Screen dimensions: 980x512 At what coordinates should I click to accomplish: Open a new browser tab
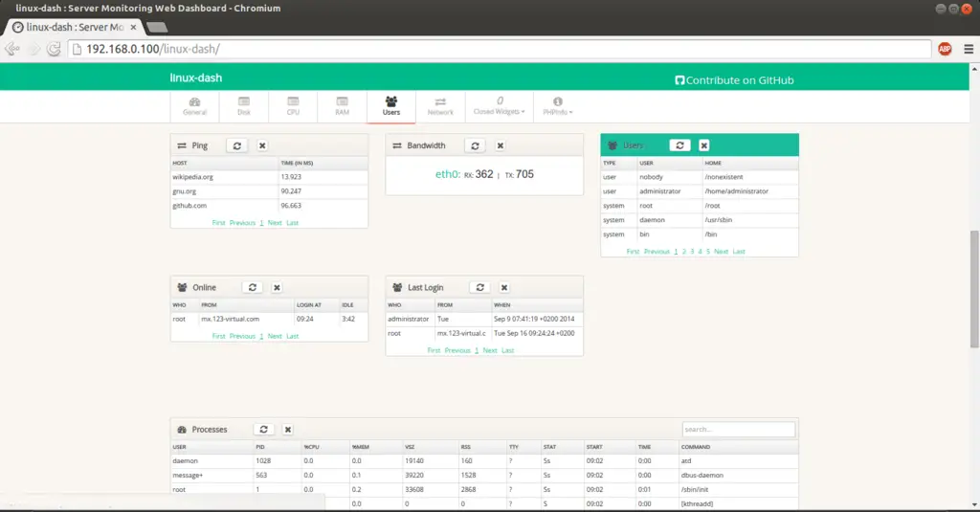(156, 27)
